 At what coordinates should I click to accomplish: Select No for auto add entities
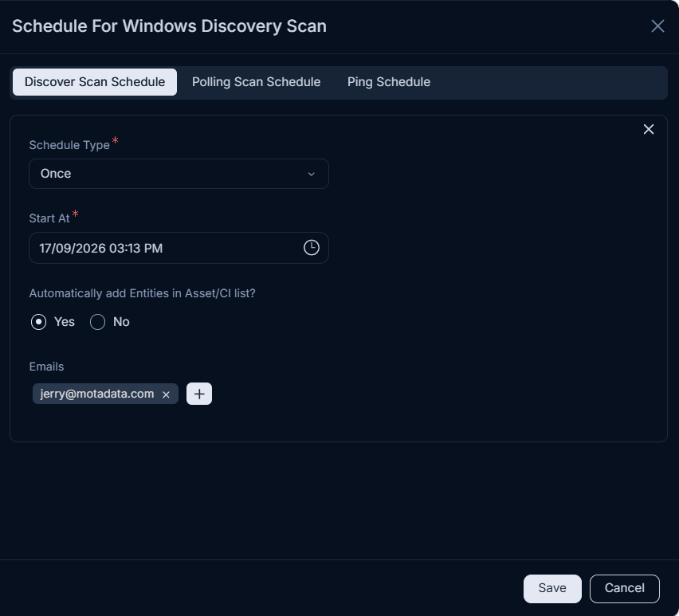tap(97, 322)
